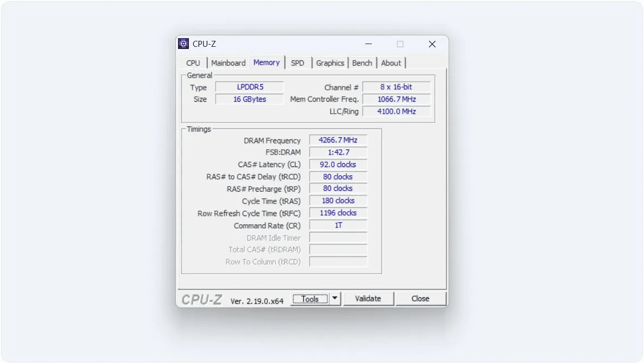This screenshot has height=363, width=644.
Task: Minimize the CPU-Z window
Action: [369, 44]
